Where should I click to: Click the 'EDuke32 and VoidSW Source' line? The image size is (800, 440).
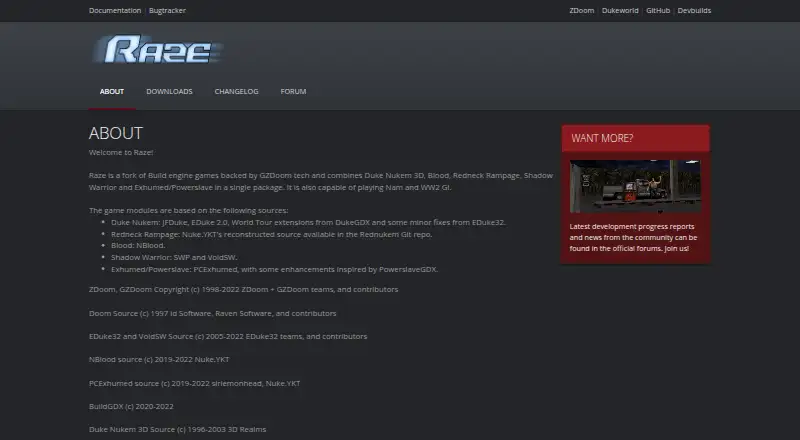[x=228, y=336]
